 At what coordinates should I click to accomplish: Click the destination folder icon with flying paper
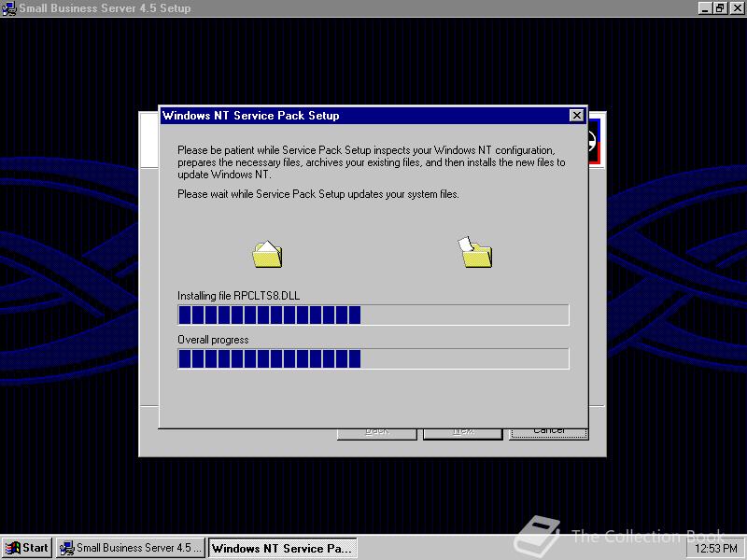pos(475,252)
